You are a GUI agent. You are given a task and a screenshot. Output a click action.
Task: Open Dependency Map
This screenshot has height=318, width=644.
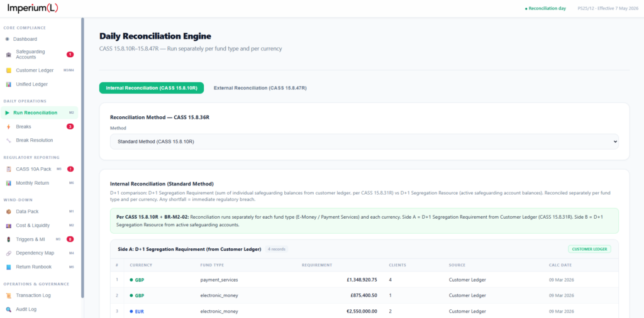(35, 253)
